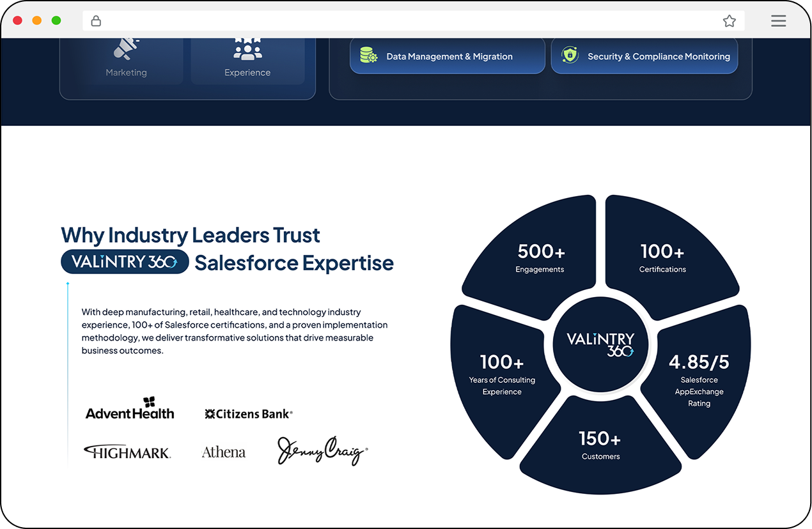812x529 pixels.
Task: Open the Data Management & Migration card
Action: point(448,56)
